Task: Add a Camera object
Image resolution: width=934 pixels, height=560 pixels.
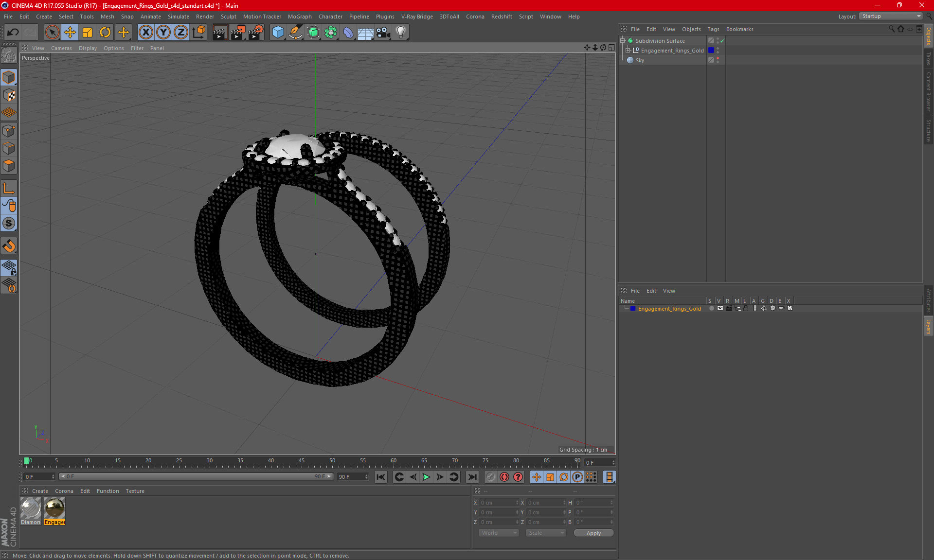Action: (x=383, y=33)
